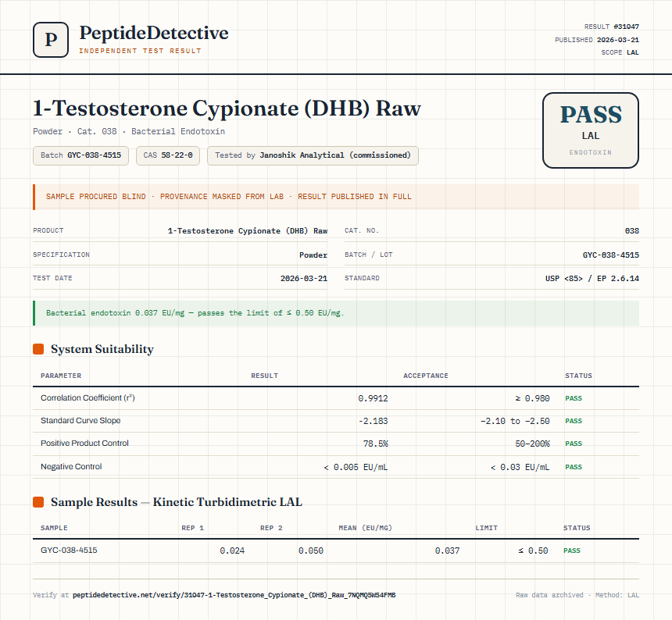Click the BATCH / LOT value 'GYC-038-4515'
672x620 pixels.
click(x=611, y=255)
